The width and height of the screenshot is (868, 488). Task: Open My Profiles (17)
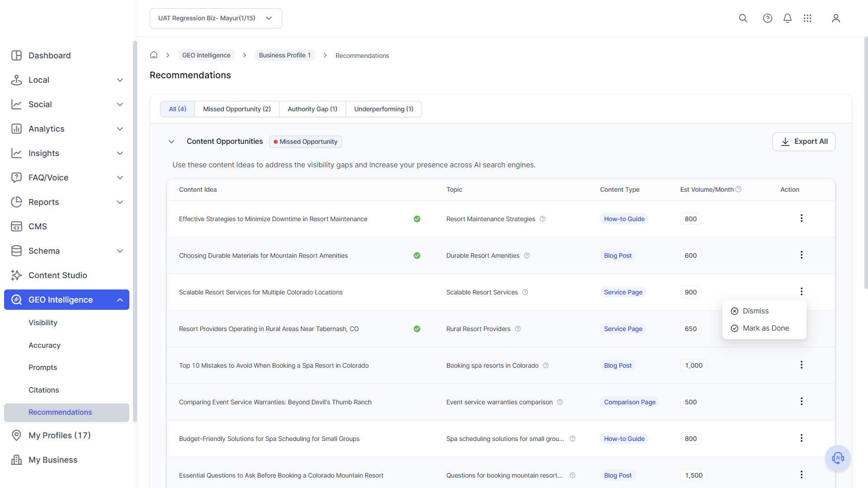pyautogui.click(x=66, y=435)
